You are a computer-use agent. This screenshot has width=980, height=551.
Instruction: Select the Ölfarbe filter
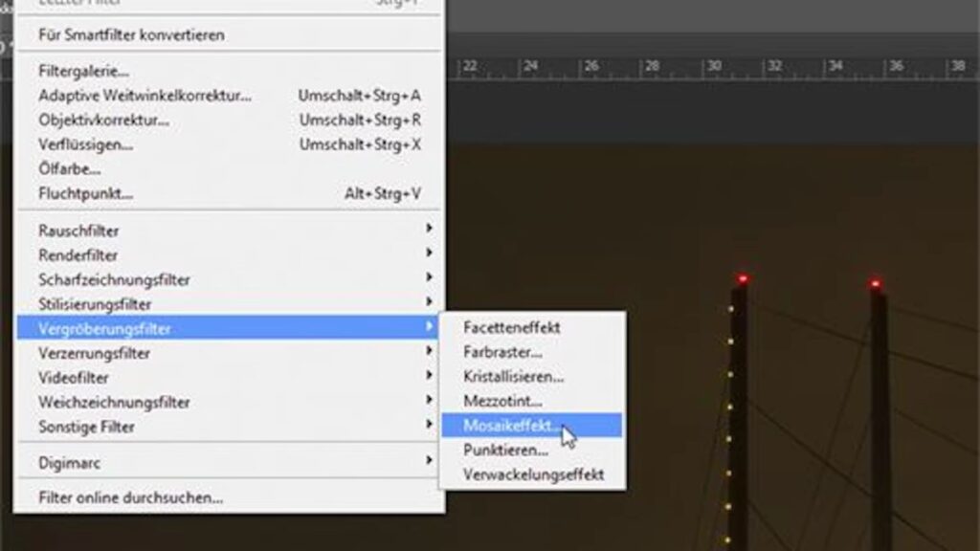[70, 169]
